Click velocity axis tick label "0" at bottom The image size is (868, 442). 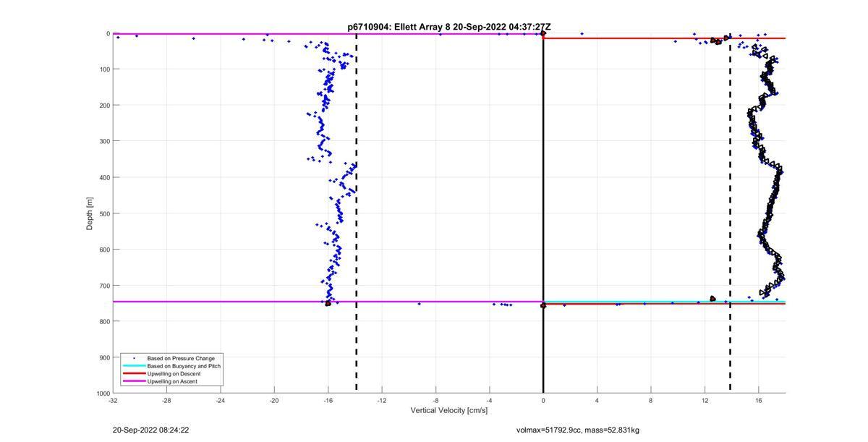[543, 400]
